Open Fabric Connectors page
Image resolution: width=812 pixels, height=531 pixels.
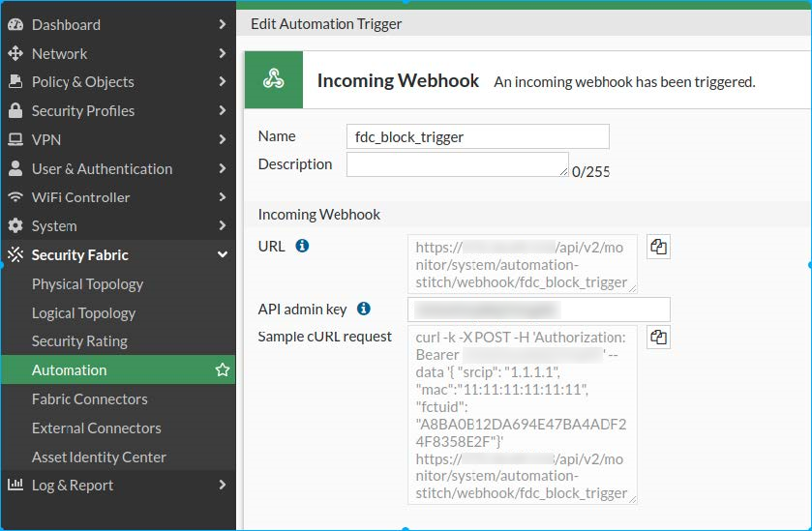pos(89,399)
